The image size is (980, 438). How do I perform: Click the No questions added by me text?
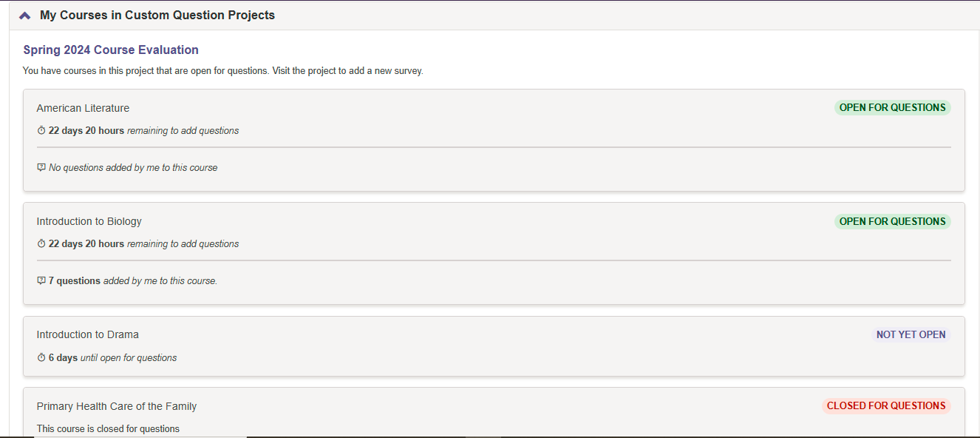coord(133,168)
